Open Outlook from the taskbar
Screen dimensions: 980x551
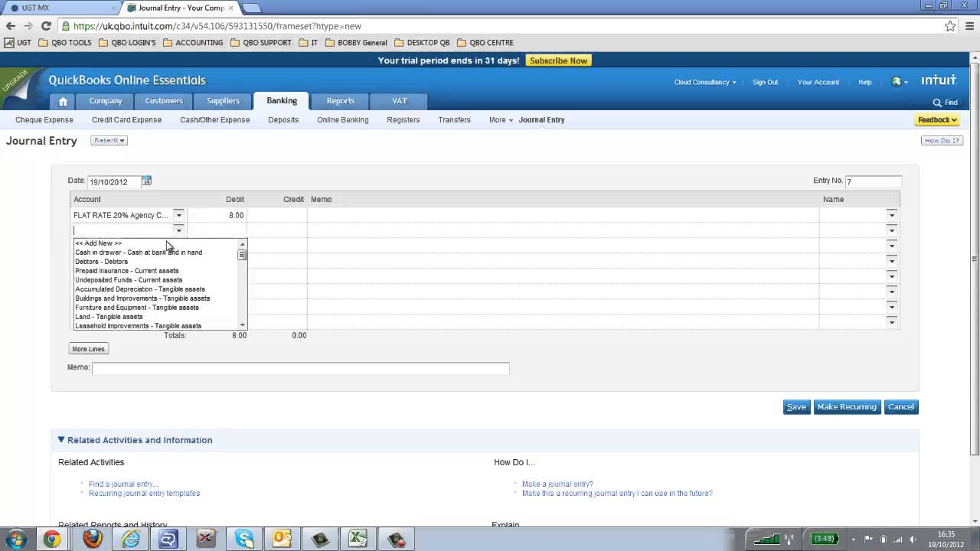tap(282, 539)
